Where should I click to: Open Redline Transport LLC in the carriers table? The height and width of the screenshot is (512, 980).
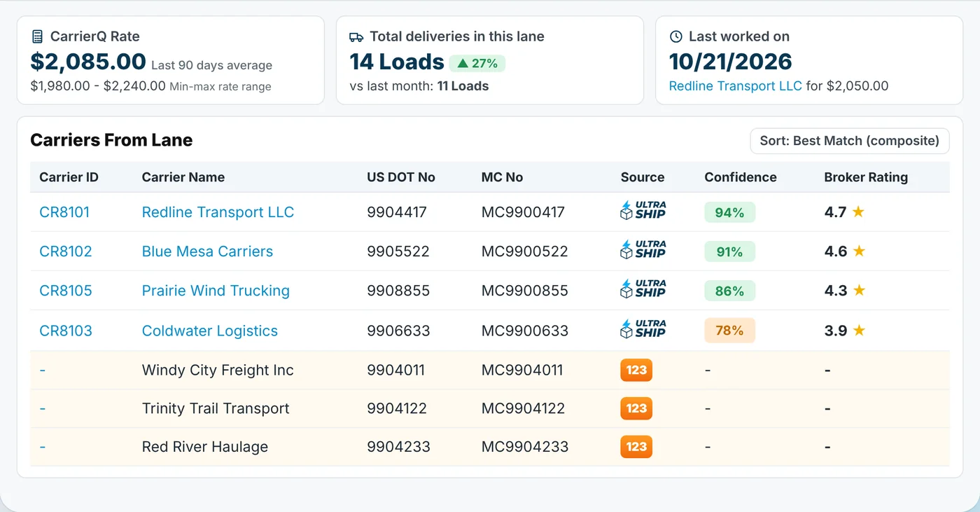point(218,212)
